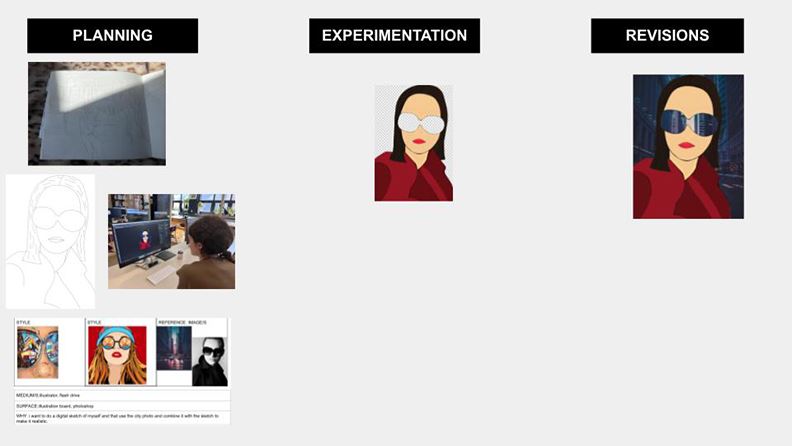The image size is (792, 446).
Task: Click the second STYLE label in table
Action: coord(94,322)
